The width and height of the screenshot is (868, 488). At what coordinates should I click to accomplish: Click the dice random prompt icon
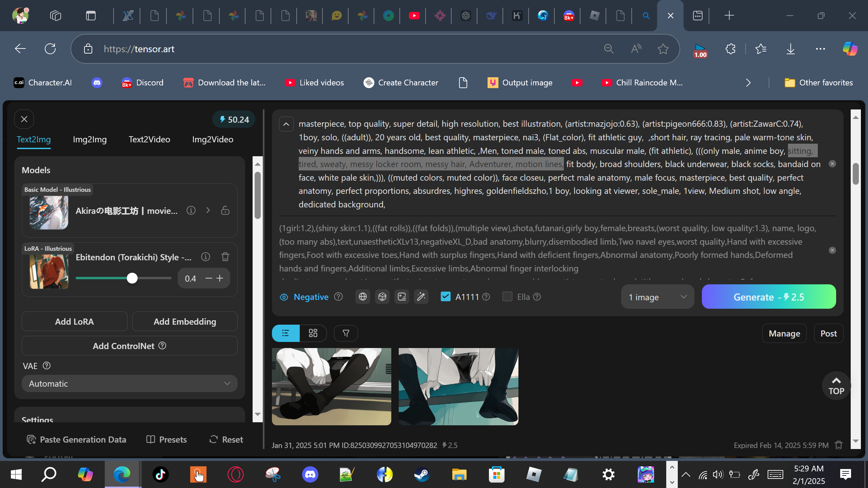click(382, 297)
